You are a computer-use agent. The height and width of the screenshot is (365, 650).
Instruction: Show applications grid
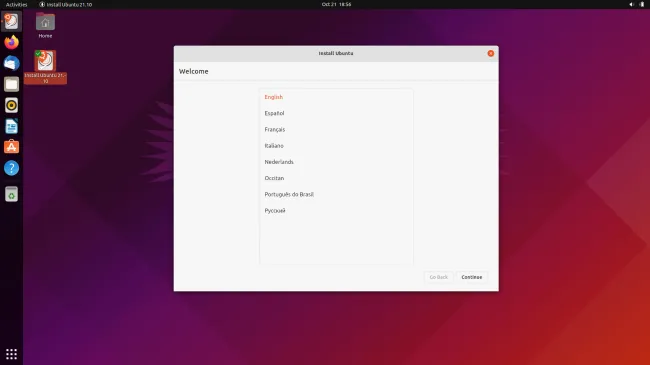pyautogui.click(x=11, y=354)
